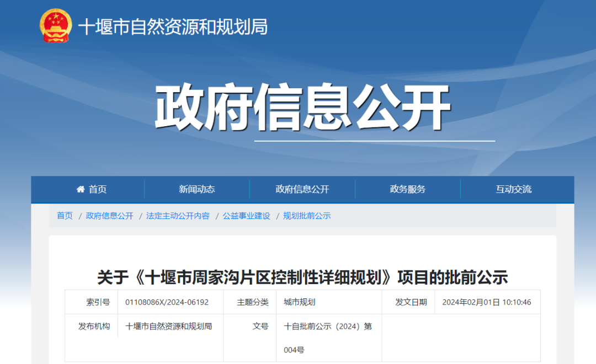Click the large 政府信息公开 banner heading
The height and width of the screenshot is (364, 596).
click(302, 108)
